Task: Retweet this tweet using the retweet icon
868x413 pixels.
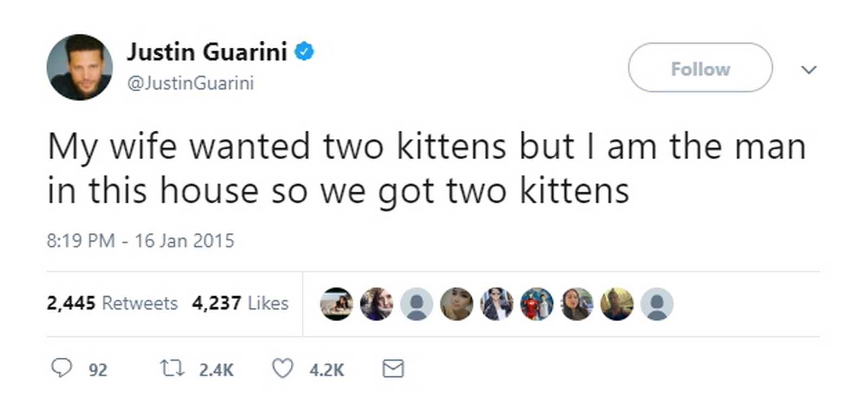Action: pyautogui.click(x=172, y=368)
